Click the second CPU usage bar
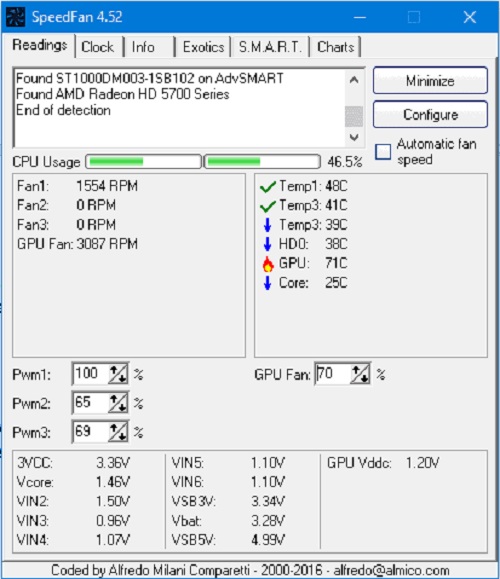The height and width of the screenshot is (579, 500). (262, 161)
